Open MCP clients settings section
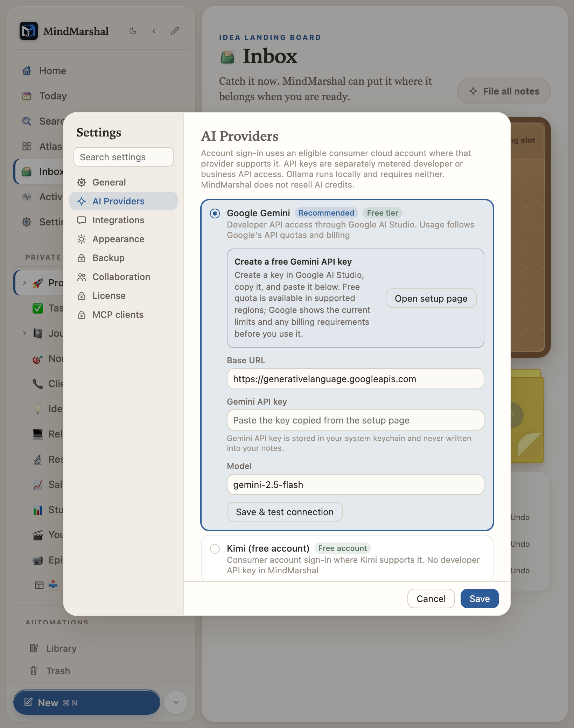Image resolution: width=574 pixels, height=728 pixels. tap(124, 315)
